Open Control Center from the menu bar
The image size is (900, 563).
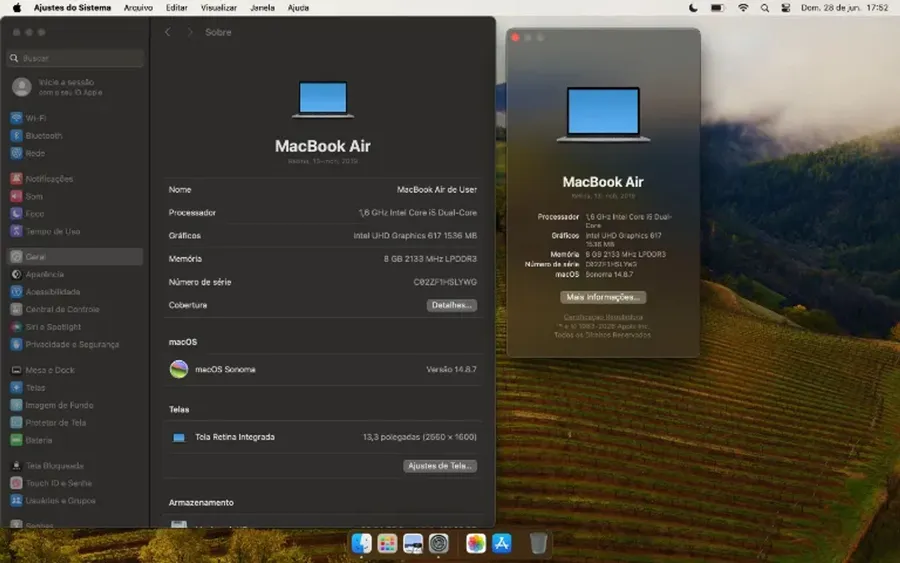click(786, 7)
